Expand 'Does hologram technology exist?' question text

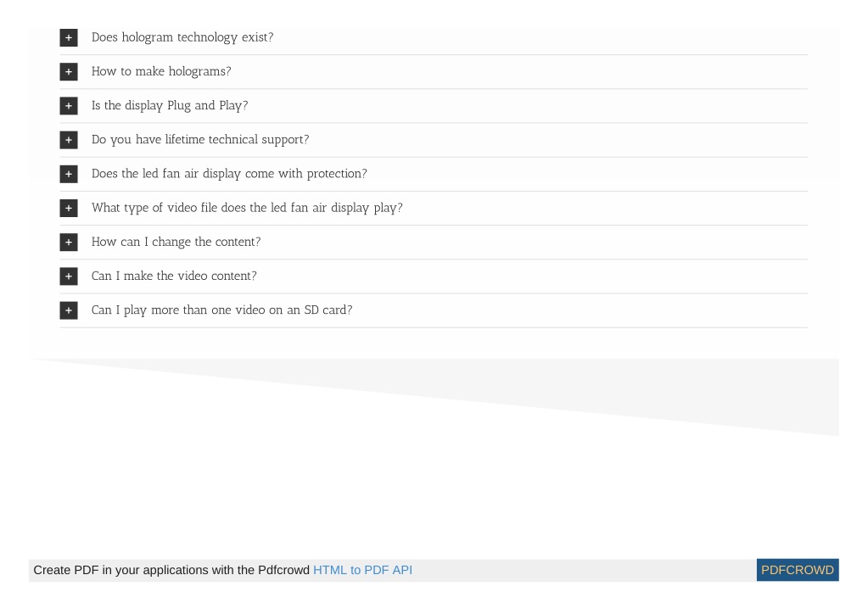pos(182,37)
